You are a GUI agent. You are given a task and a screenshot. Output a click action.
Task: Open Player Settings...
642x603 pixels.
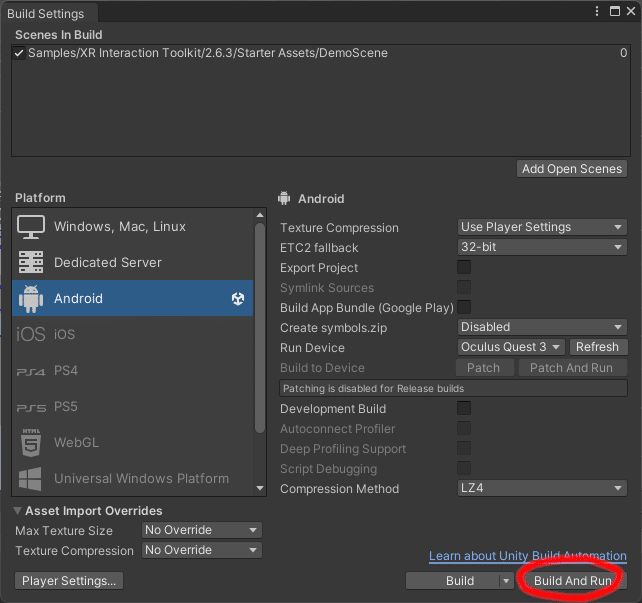click(69, 581)
